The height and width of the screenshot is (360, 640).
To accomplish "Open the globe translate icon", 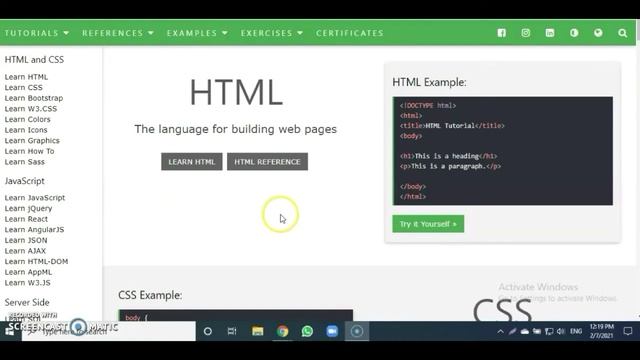I will point(598,33).
